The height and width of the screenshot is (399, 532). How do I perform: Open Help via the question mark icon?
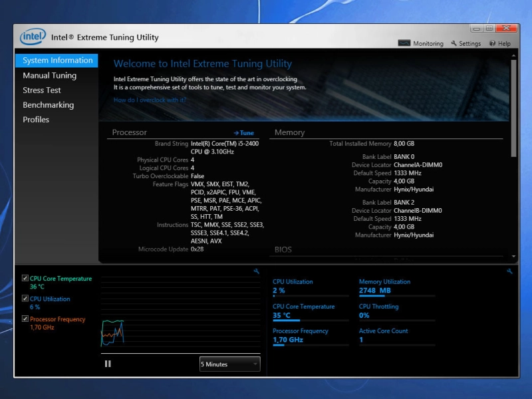492,43
